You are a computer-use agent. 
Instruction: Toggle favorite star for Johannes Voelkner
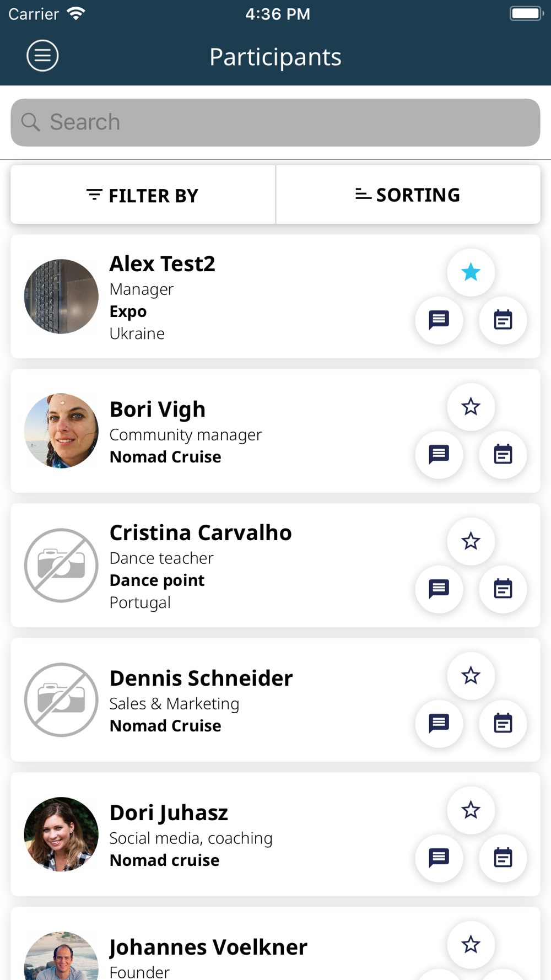pos(471,945)
